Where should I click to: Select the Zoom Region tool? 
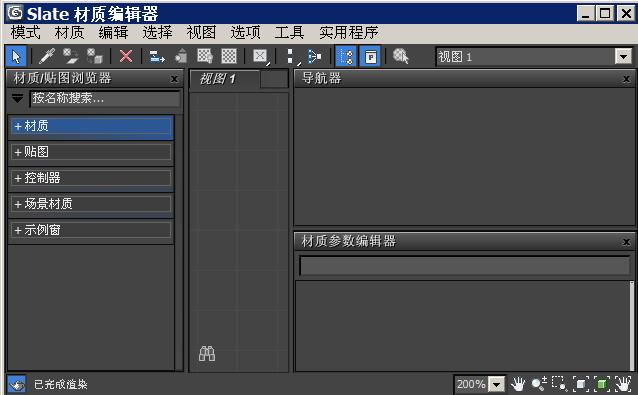click(x=559, y=384)
